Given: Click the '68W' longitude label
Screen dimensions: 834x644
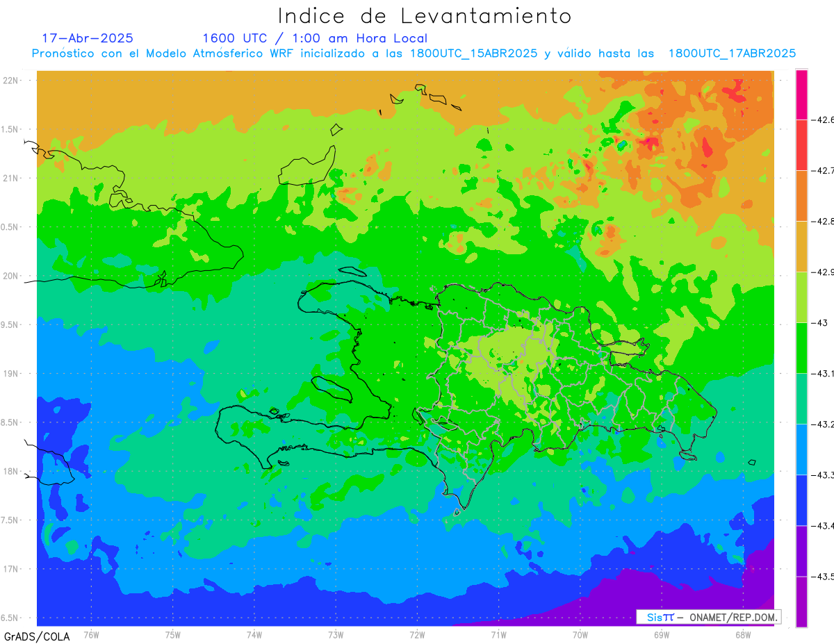Looking at the screenshot, I should (x=743, y=634).
